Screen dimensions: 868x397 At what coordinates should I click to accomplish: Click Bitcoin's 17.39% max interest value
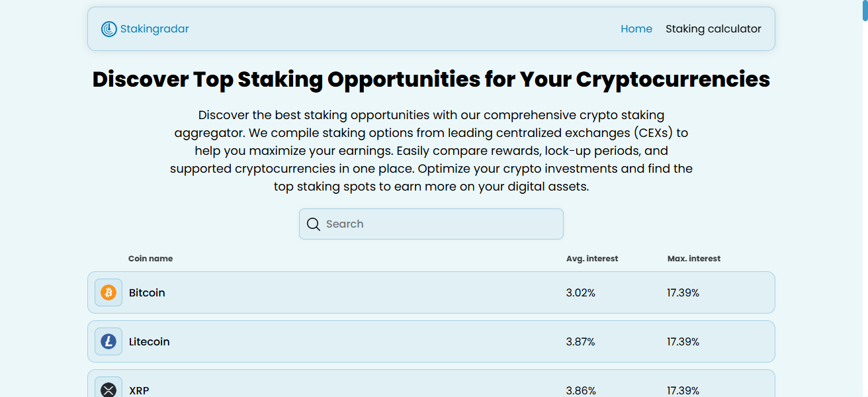(683, 292)
